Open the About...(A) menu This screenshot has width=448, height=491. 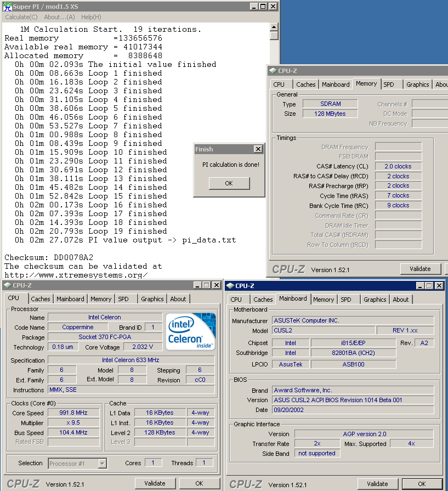click(x=59, y=17)
